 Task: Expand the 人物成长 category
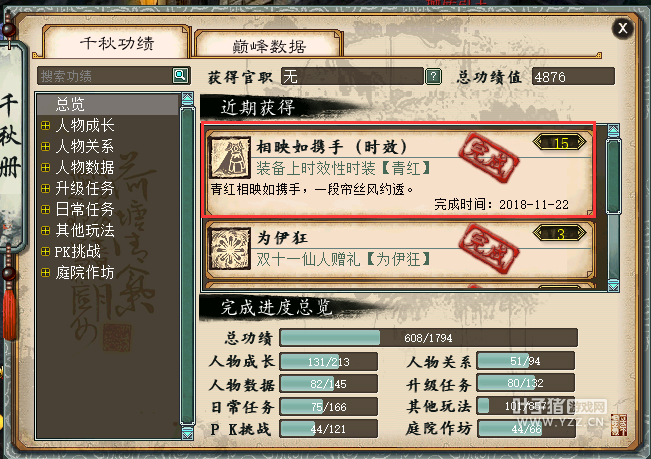click(46, 125)
